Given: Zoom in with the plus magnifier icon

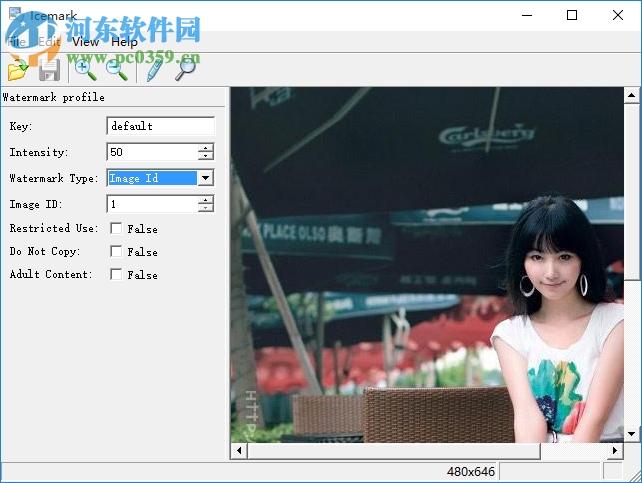Looking at the screenshot, I should pyautogui.click(x=85, y=70).
